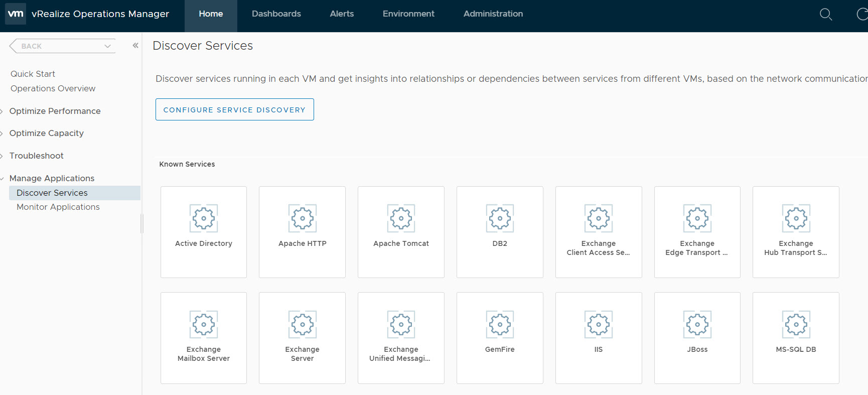
Task: Click the vm logo in header
Action: point(16,14)
